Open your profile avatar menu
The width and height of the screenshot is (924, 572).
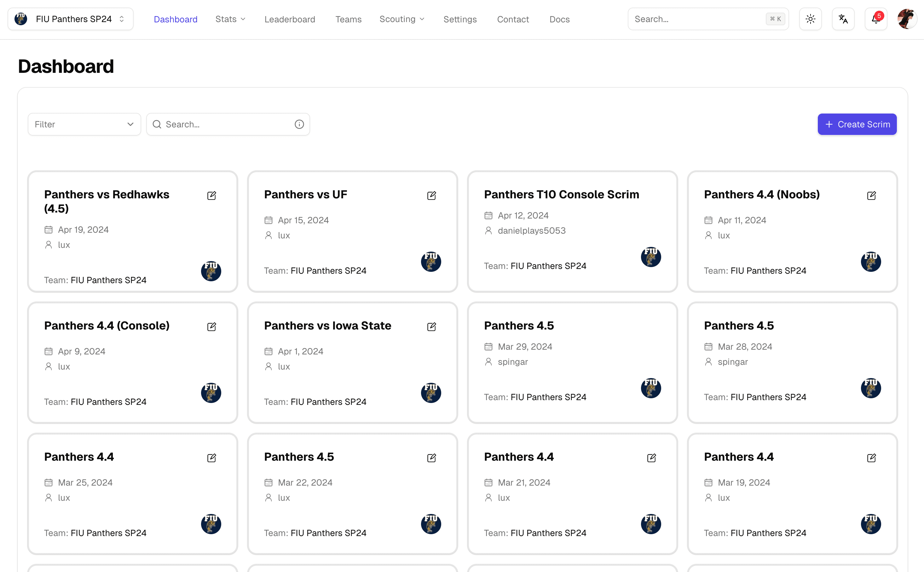[907, 19]
